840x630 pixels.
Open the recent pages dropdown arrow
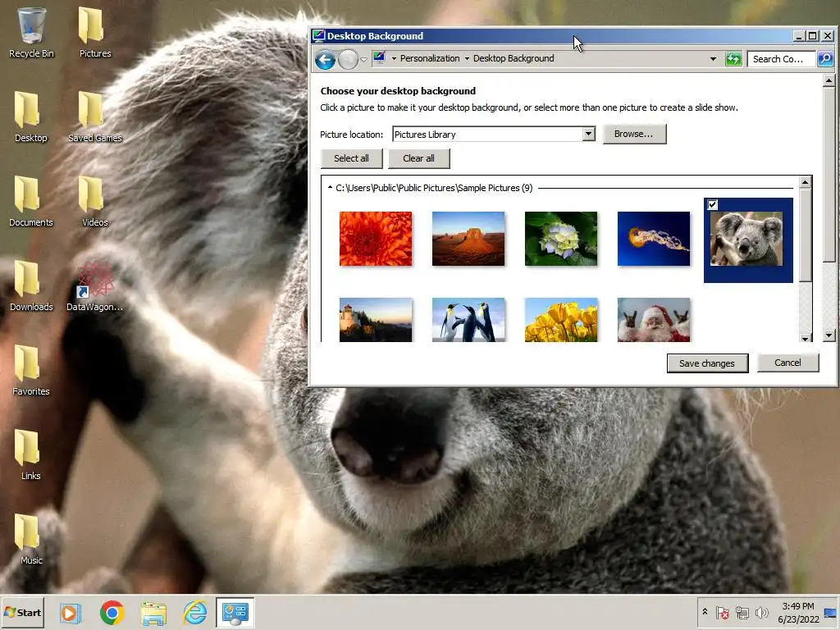[363, 59]
